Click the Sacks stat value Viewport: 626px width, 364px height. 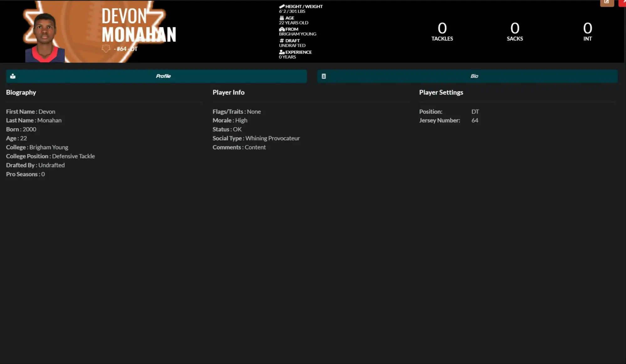tap(515, 28)
